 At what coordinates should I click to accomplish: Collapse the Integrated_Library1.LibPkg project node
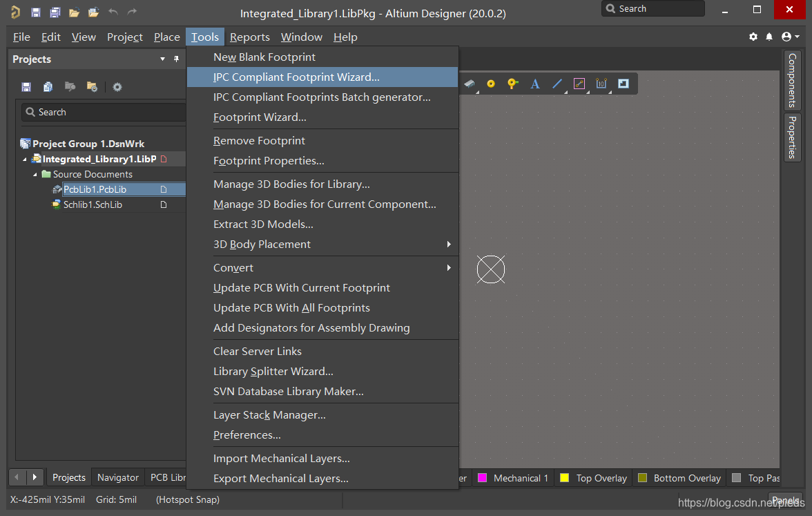click(26, 160)
